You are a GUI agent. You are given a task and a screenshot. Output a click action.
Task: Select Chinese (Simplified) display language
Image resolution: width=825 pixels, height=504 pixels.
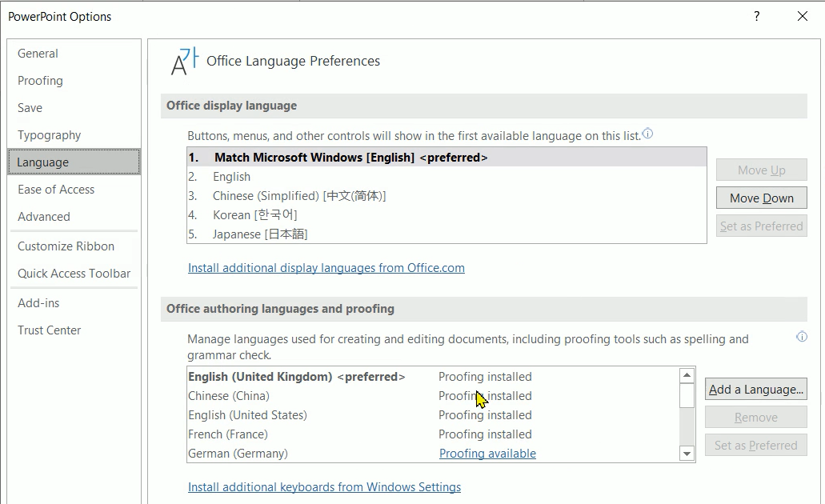(447, 196)
